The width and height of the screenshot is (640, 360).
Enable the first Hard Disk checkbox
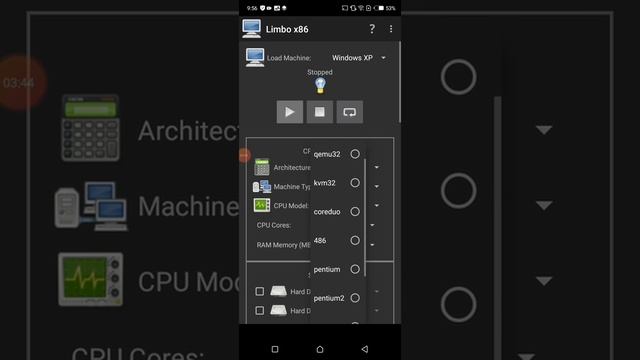point(260,291)
